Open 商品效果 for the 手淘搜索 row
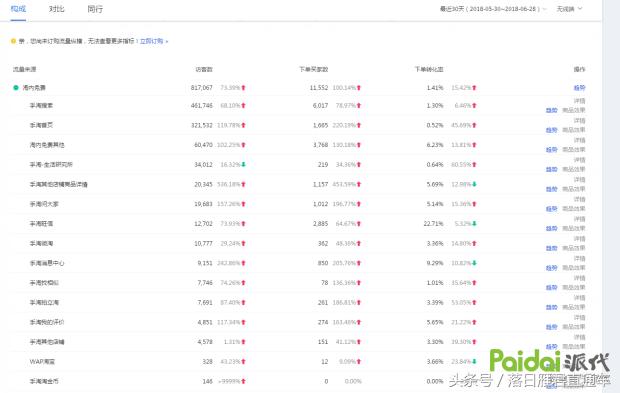The height and width of the screenshot is (393, 620). pos(574,110)
